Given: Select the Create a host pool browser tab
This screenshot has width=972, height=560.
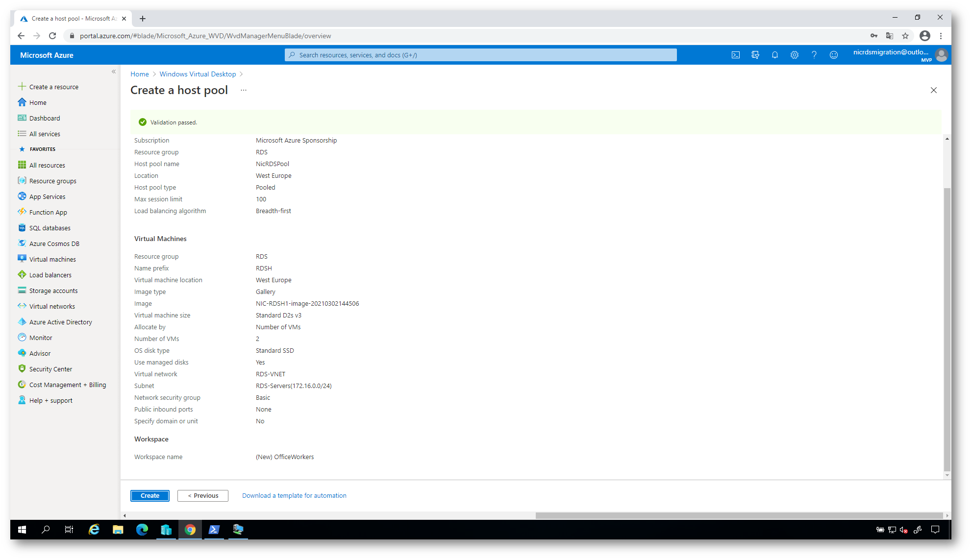Looking at the screenshot, I should pyautogui.click(x=73, y=19).
